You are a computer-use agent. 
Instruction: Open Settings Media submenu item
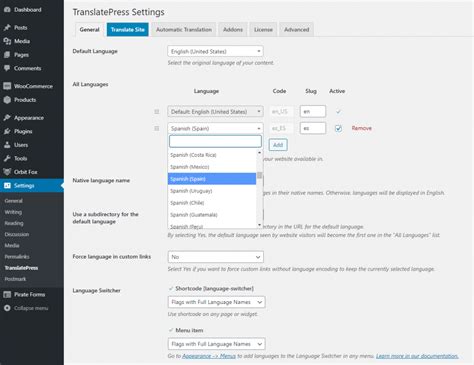(12, 246)
